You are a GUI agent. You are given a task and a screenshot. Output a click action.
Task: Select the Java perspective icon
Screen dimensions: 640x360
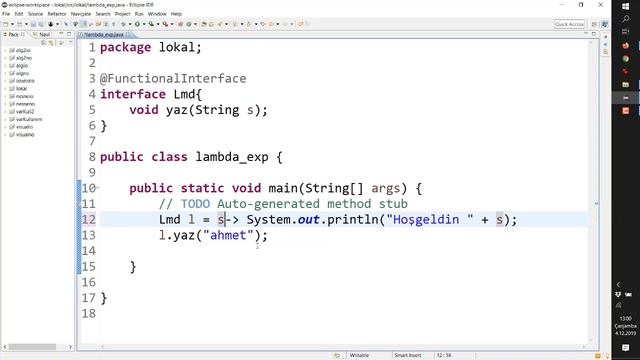point(604,24)
